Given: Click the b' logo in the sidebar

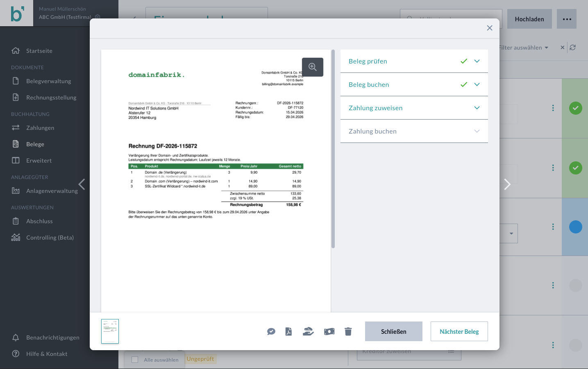Looking at the screenshot, I should tap(17, 13).
